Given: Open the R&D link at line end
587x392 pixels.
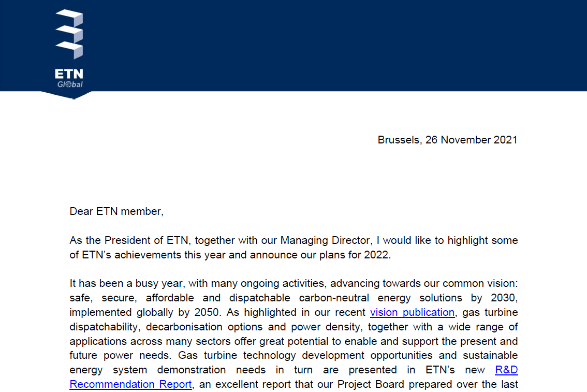Looking at the screenshot, I should tap(506, 370).
